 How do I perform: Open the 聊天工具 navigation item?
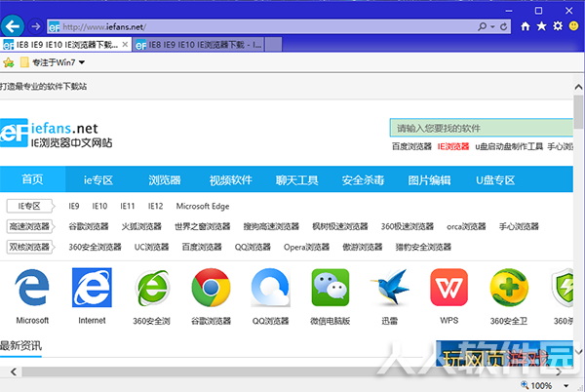pyautogui.click(x=297, y=180)
